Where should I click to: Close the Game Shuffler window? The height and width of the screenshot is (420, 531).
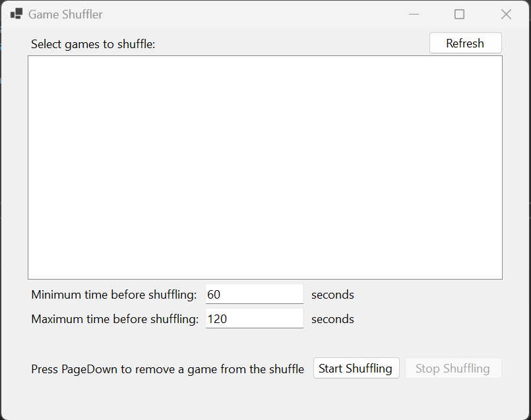pyautogui.click(x=506, y=14)
